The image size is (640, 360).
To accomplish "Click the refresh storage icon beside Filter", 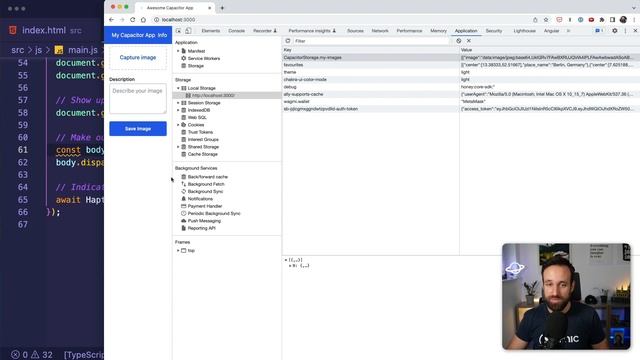I will click(288, 41).
